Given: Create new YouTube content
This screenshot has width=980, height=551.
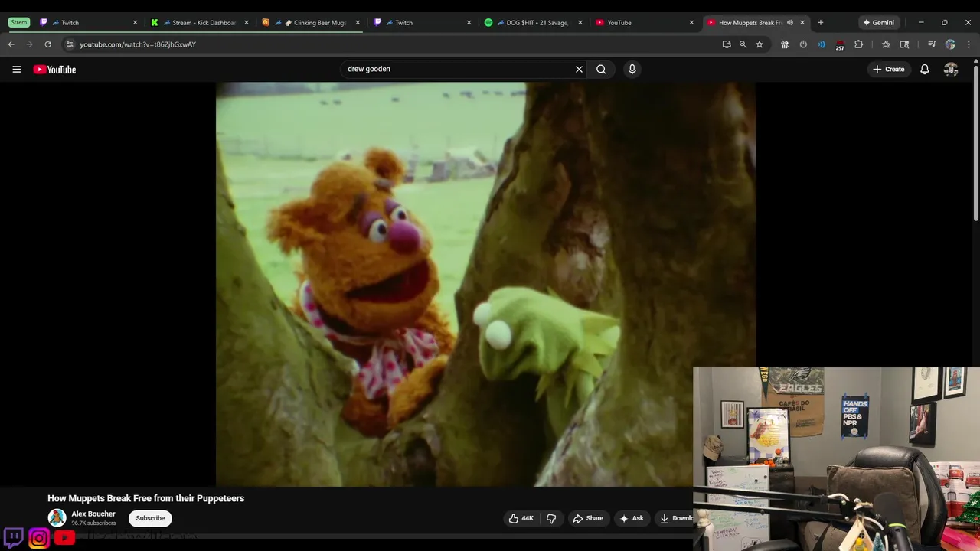Looking at the screenshot, I should (888, 69).
